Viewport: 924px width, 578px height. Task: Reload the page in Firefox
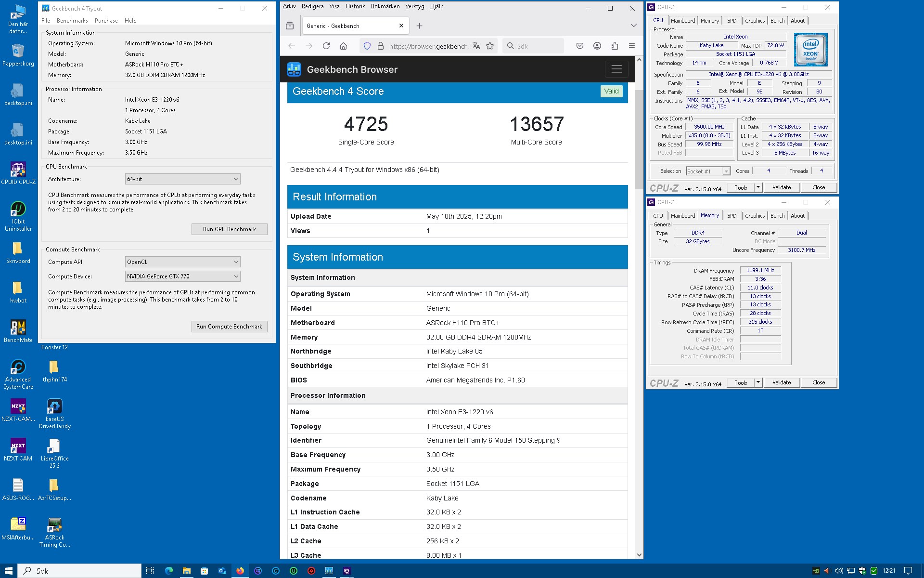click(326, 46)
